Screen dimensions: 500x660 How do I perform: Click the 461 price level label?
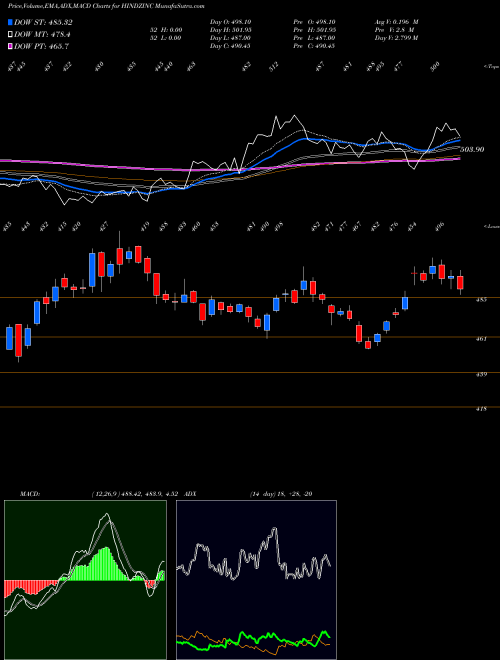[x=482, y=338]
